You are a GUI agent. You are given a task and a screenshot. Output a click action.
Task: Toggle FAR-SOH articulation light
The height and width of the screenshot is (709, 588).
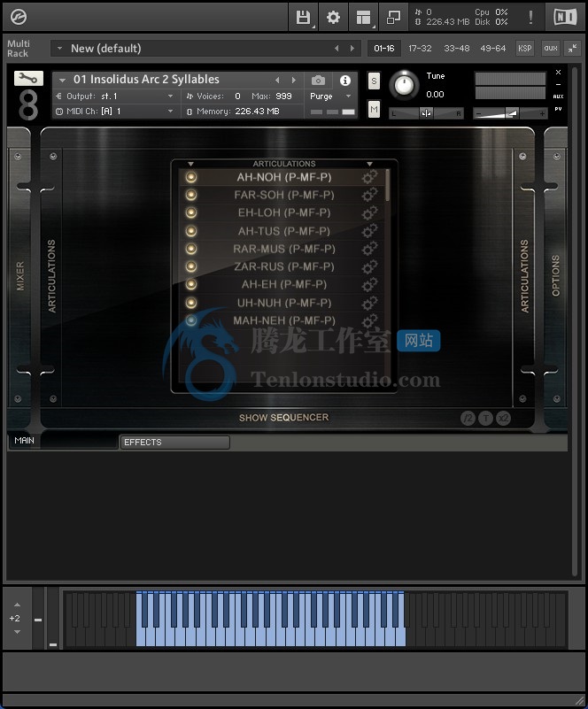[x=191, y=195]
